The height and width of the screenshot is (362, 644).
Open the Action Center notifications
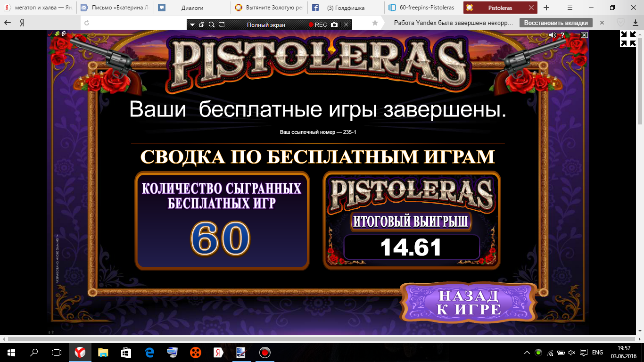(x=584, y=353)
